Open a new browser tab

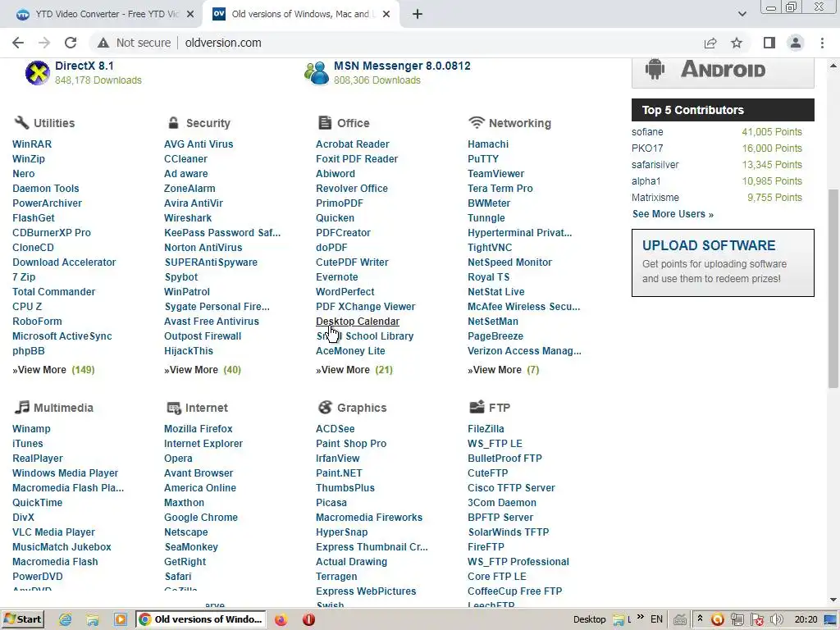[418, 15]
